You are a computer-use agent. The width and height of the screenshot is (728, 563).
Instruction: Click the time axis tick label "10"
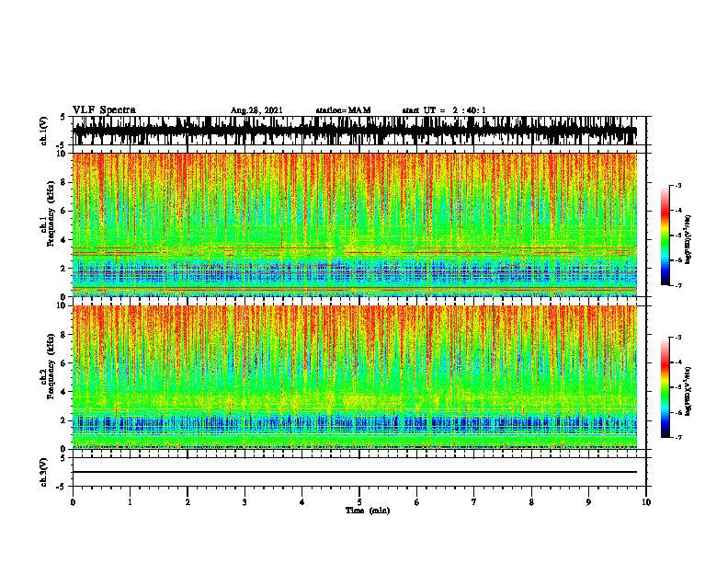(x=646, y=502)
